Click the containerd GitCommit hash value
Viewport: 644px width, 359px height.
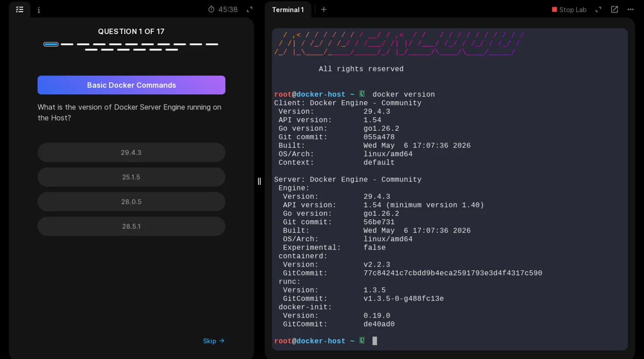point(453,273)
